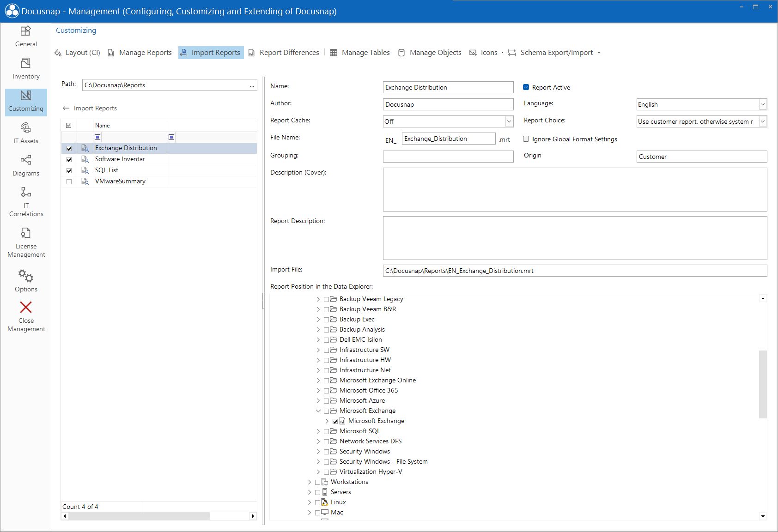
Task: Open the Manage Reports tab
Action: pos(140,53)
